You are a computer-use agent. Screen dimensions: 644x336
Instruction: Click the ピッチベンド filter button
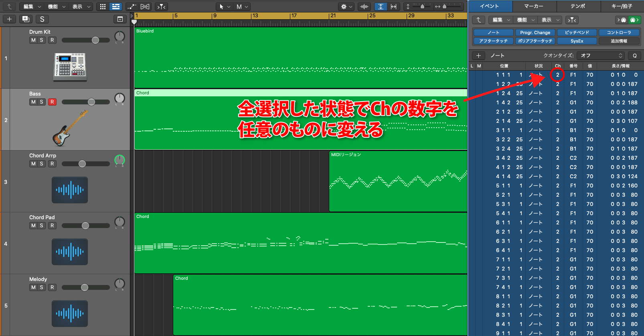[x=577, y=33]
